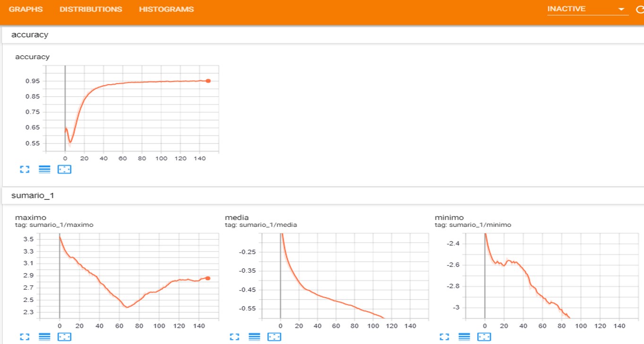Fit the accuracy chart domain to data
644x344 pixels.
(65, 169)
